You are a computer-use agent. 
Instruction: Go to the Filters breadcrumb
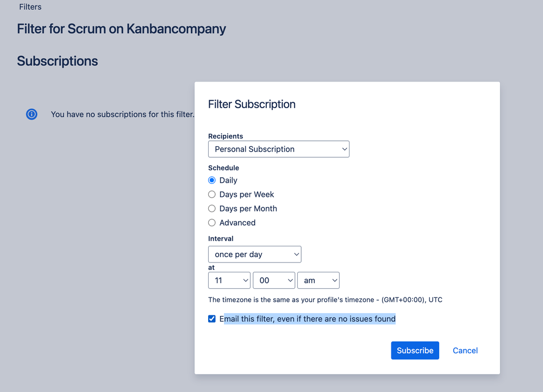[30, 7]
